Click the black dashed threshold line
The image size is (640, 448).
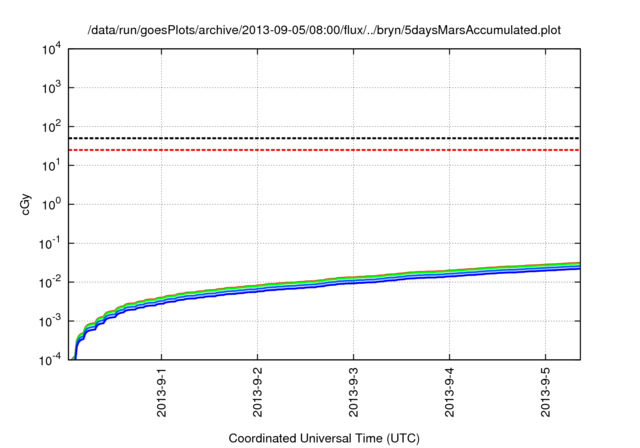coord(324,138)
